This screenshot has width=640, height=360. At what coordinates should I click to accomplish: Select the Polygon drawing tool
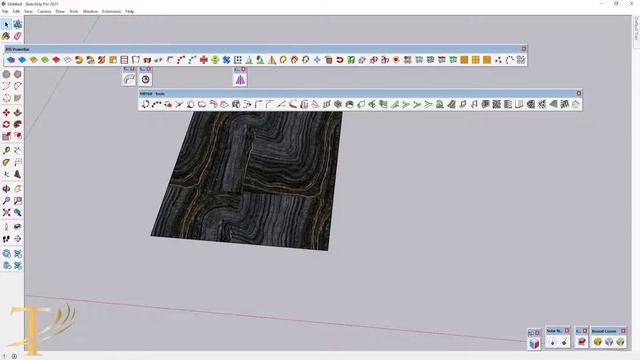18,74
